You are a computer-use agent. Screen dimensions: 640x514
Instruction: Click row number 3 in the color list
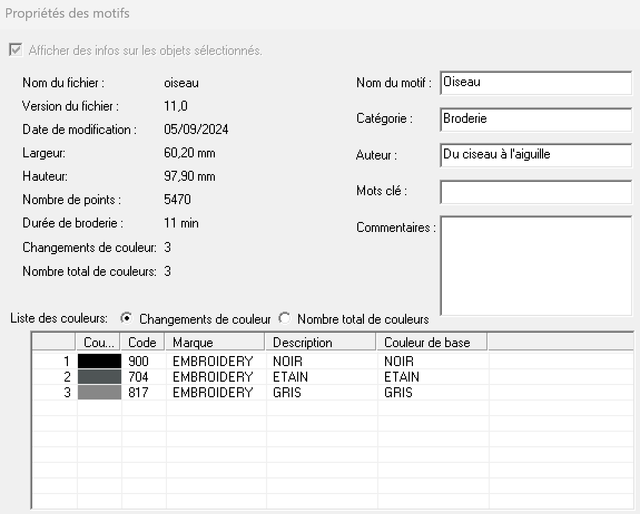point(67,392)
